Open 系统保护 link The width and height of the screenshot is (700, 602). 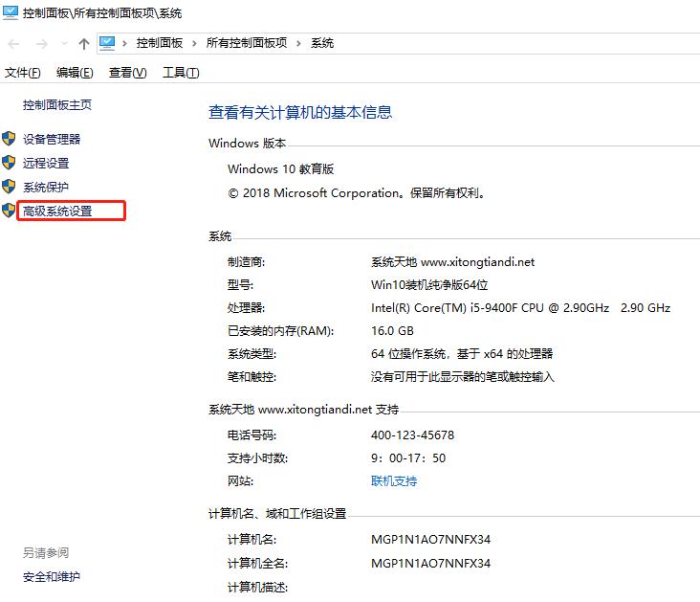[46, 187]
